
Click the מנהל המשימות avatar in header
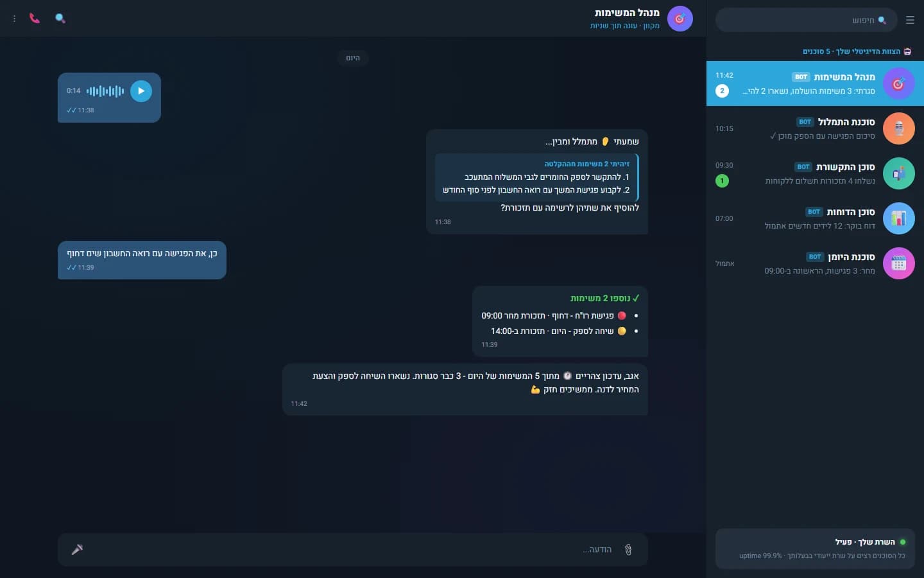click(x=680, y=19)
